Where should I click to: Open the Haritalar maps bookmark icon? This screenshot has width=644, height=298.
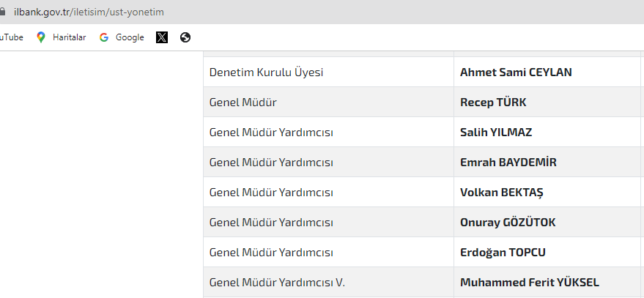click(x=40, y=37)
